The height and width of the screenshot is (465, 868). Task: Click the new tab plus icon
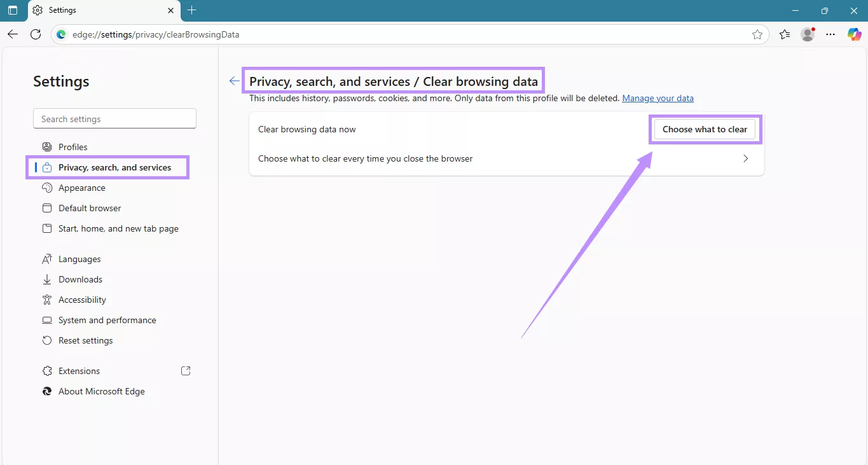(192, 10)
